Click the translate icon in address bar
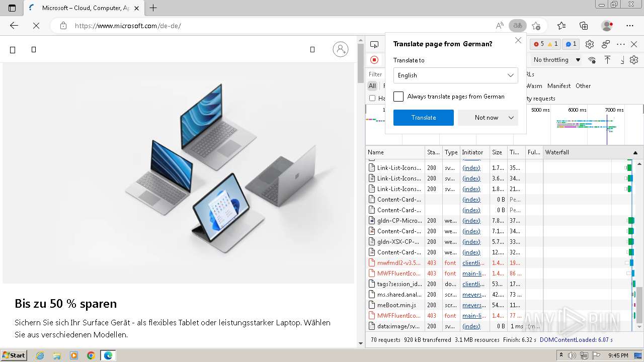 click(517, 26)
